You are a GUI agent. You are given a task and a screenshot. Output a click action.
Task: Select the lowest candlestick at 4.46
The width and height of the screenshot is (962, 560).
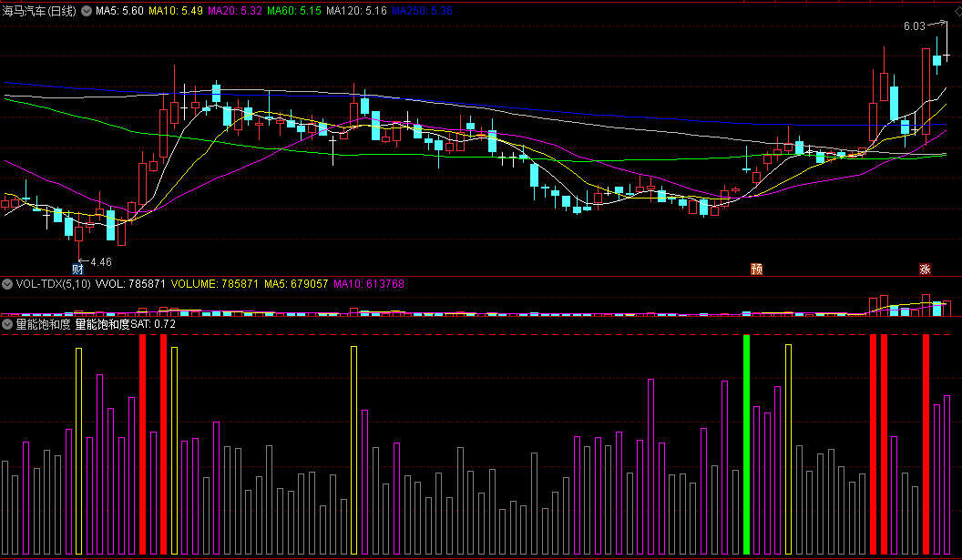78,239
